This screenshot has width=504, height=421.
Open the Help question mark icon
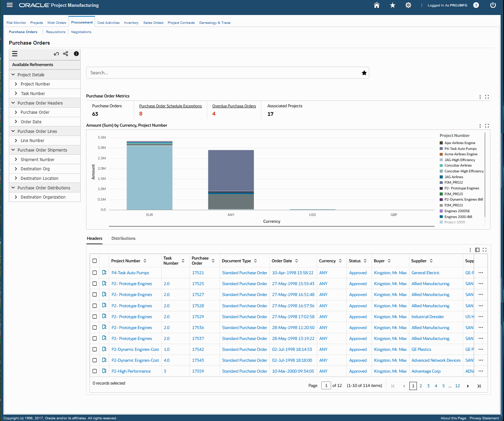(x=476, y=5)
